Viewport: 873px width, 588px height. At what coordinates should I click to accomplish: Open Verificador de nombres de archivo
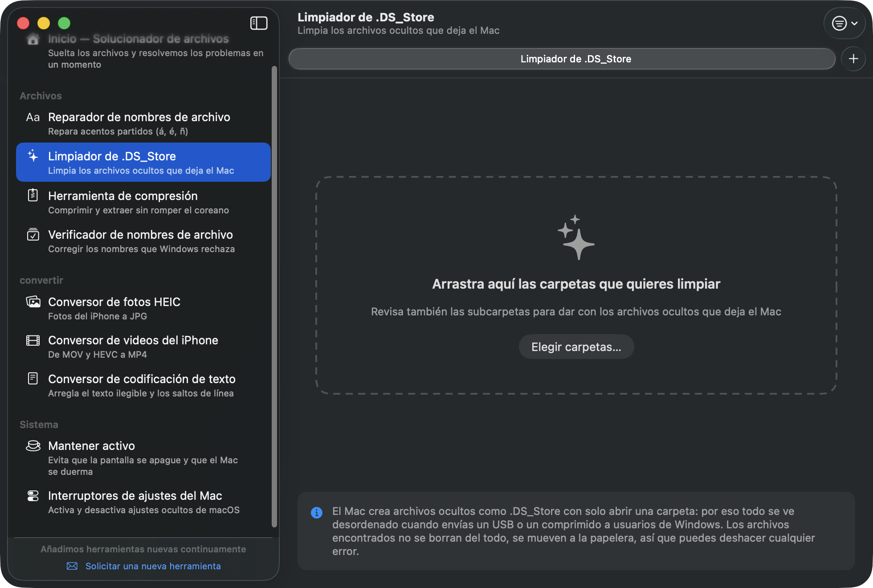click(143, 241)
